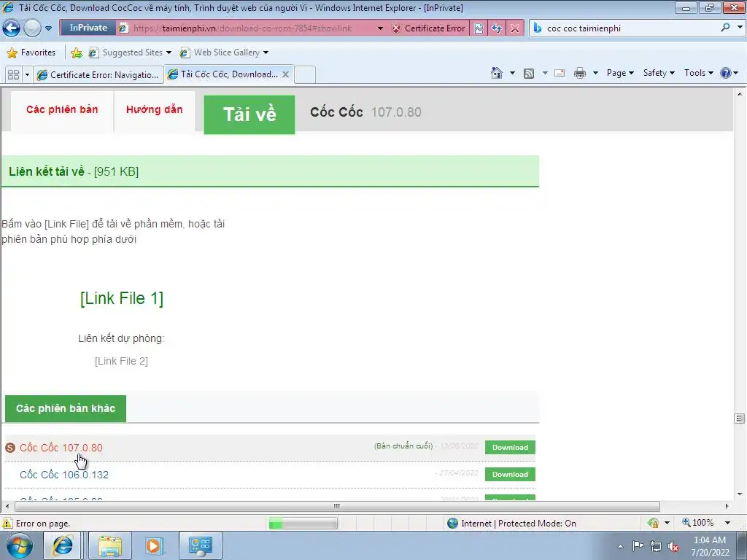View the Certificate Error security report
This screenshot has width=747, height=560.
point(427,28)
